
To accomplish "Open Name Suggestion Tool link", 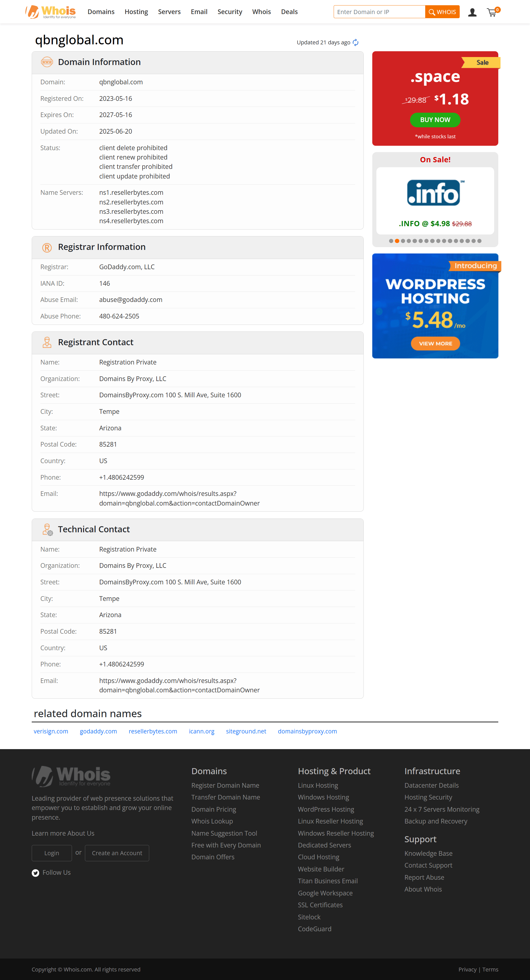I will pyautogui.click(x=224, y=833).
